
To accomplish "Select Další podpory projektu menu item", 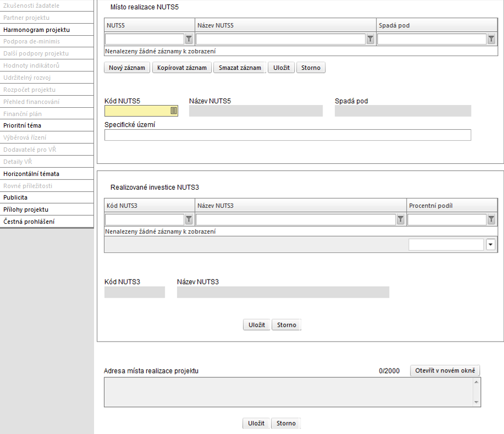I will [47, 53].
